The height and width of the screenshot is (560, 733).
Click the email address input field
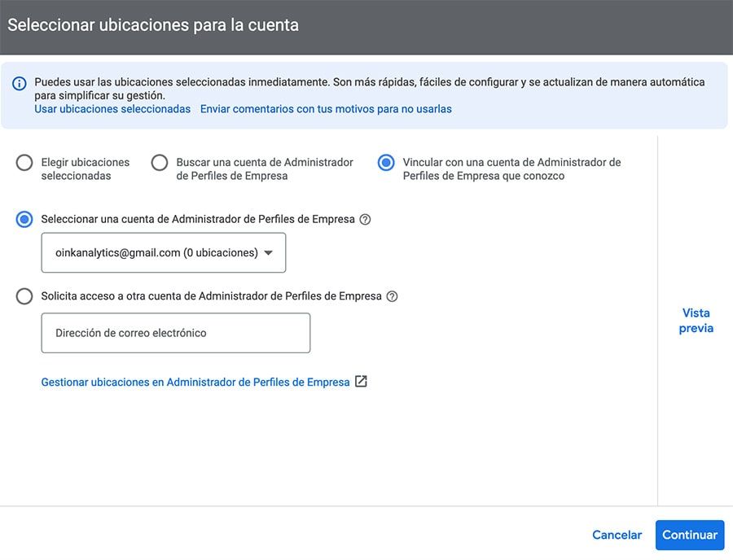pos(175,332)
